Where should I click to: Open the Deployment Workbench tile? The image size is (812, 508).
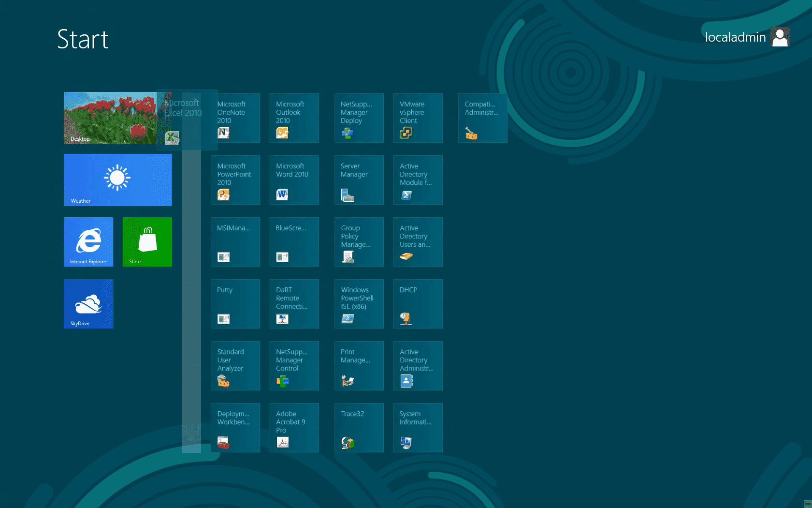235,428
